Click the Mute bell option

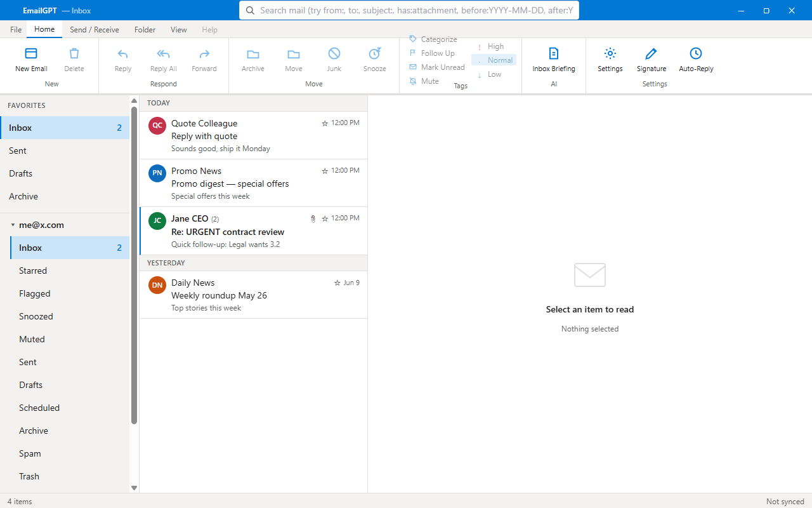(x=424, y=81)
